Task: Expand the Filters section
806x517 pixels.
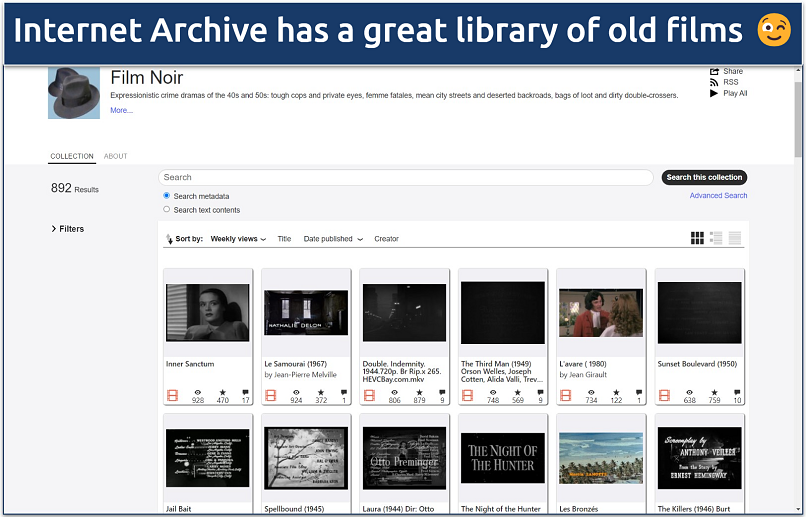Action: [67, 229]
